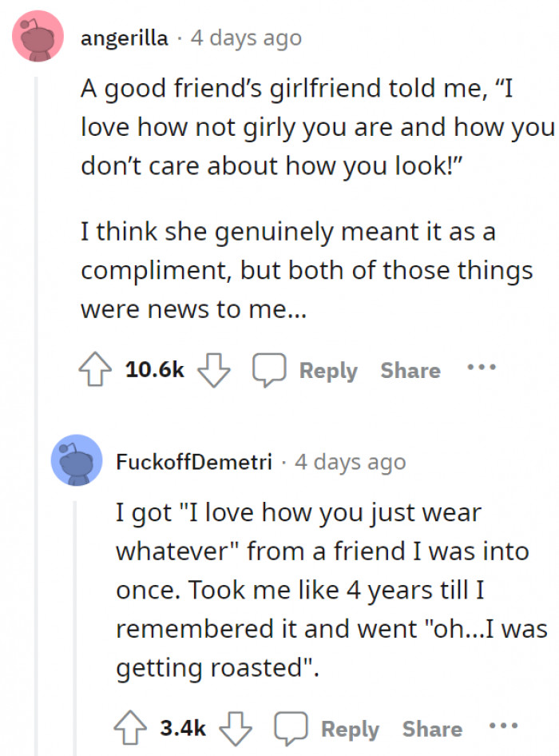Open FuckoffDemetri's user profile link

194,462
